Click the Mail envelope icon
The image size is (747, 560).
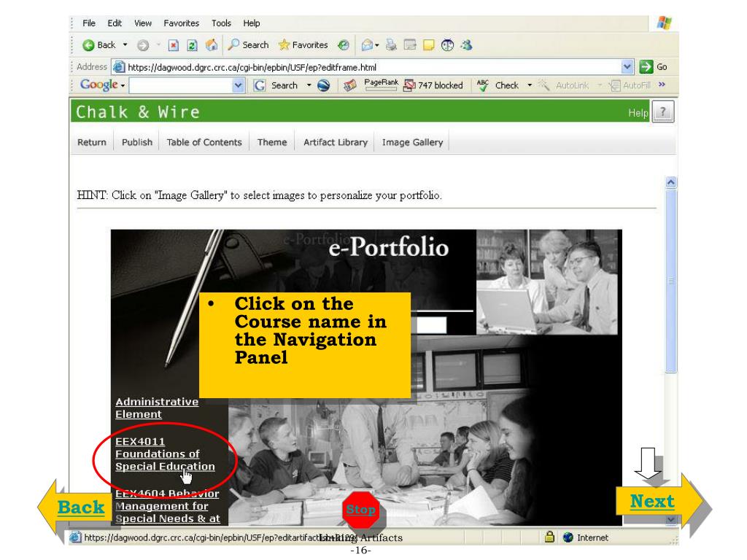[x=367, y=45]
